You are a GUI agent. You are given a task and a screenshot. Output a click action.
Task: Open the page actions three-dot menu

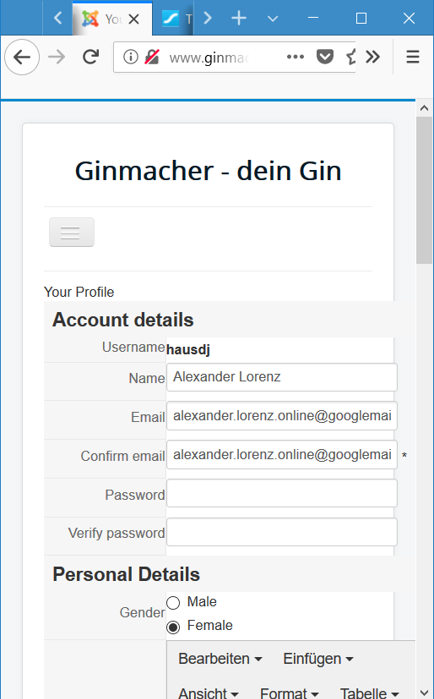(295, 57)
